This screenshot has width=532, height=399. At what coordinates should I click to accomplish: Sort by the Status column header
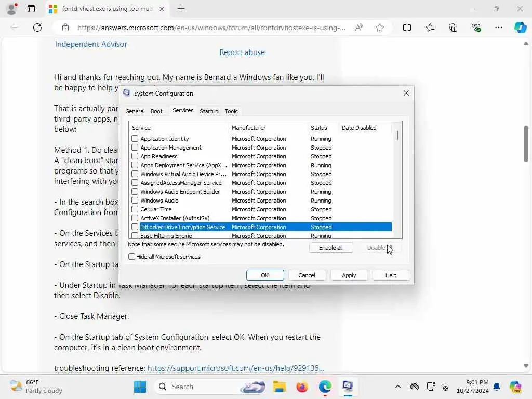323,128
